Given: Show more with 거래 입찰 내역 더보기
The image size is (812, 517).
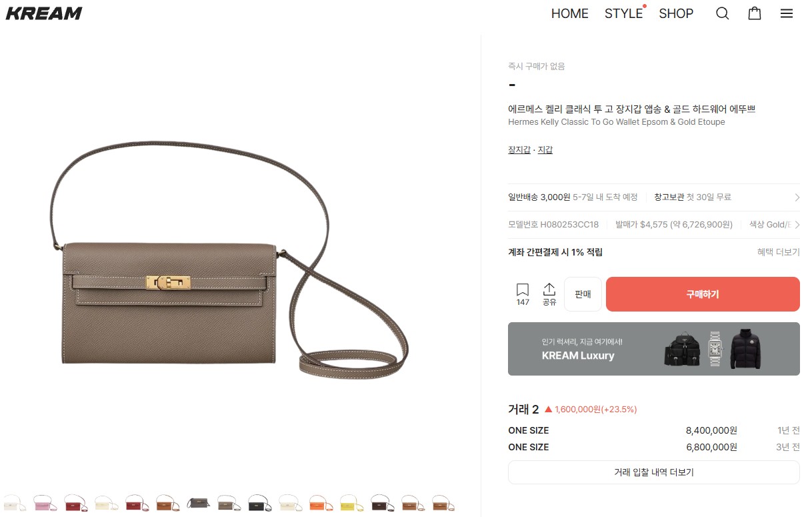Looking at the screenshot, I should pyautogui.click(x=654, y=472).
